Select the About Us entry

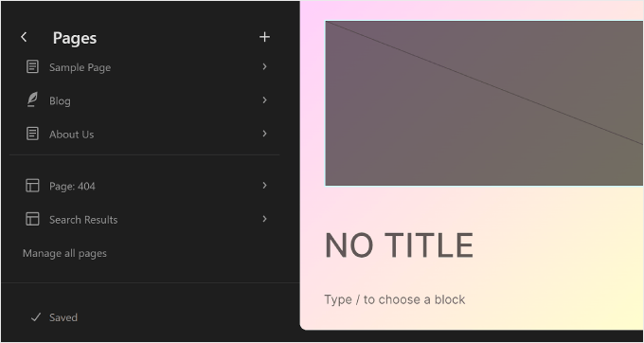146,134
